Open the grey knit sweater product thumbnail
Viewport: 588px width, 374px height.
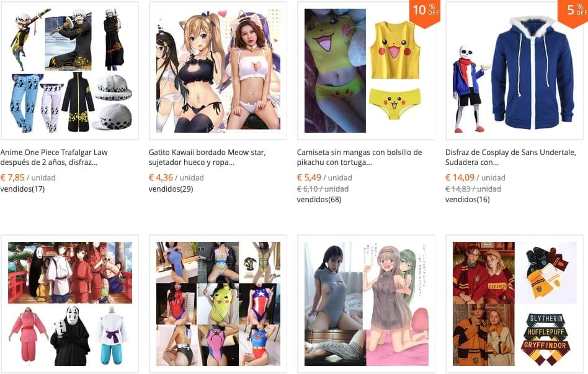367,304
